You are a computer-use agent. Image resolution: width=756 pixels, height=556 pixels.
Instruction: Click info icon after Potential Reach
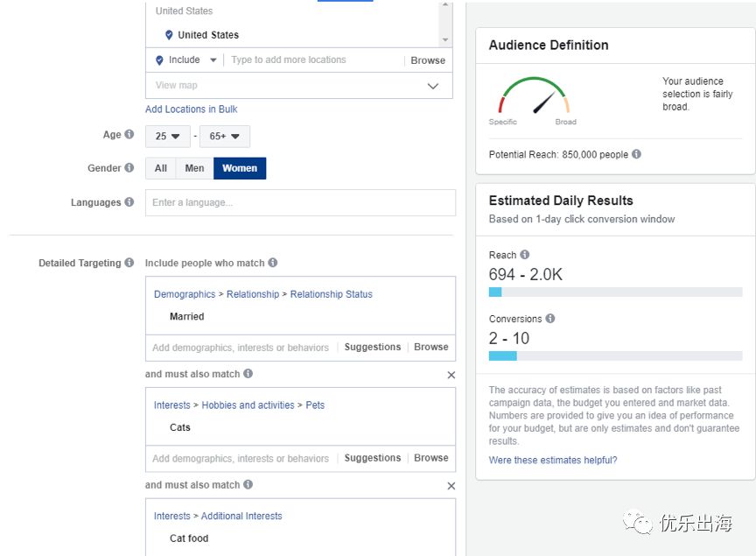tap(636, 154)
